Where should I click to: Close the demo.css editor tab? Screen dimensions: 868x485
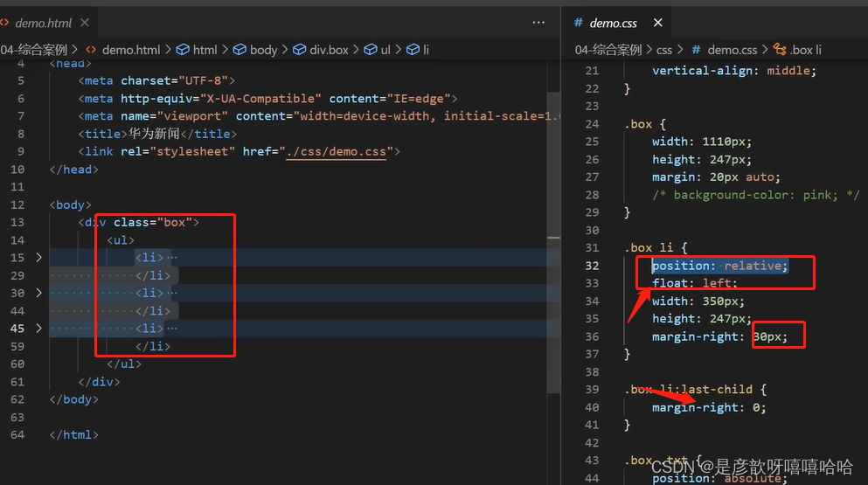658,23
